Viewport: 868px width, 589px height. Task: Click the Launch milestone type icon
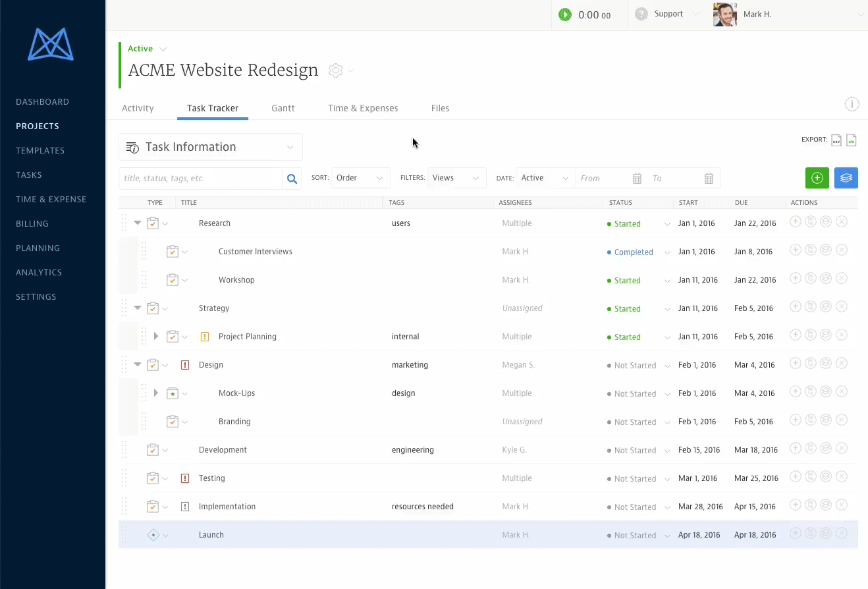153,535
